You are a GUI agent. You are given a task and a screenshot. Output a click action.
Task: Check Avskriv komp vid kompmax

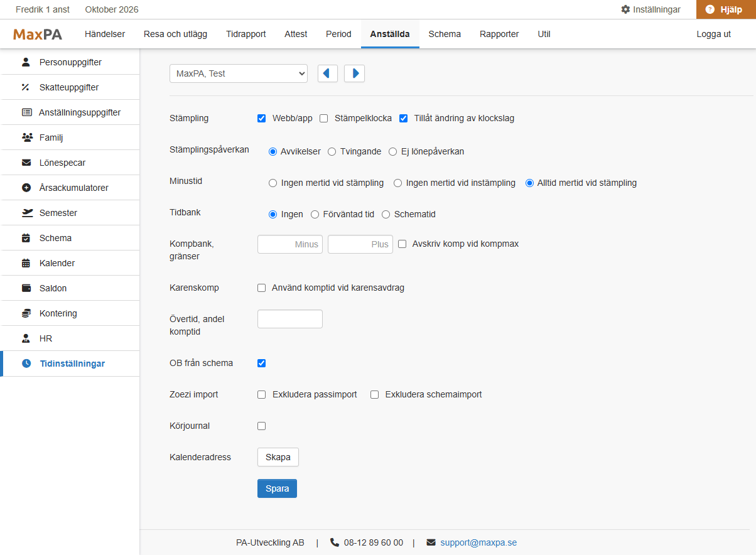pyautogui.click(x=402, y=244)
